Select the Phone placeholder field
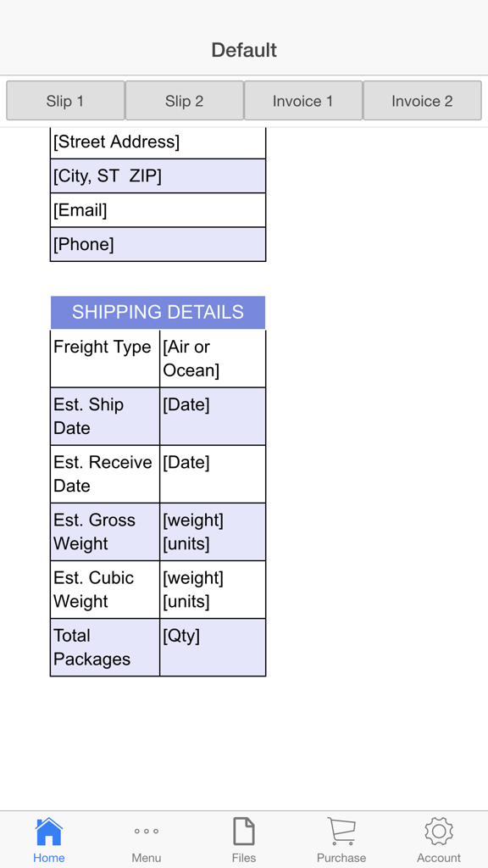 click(x=158, y=244)
